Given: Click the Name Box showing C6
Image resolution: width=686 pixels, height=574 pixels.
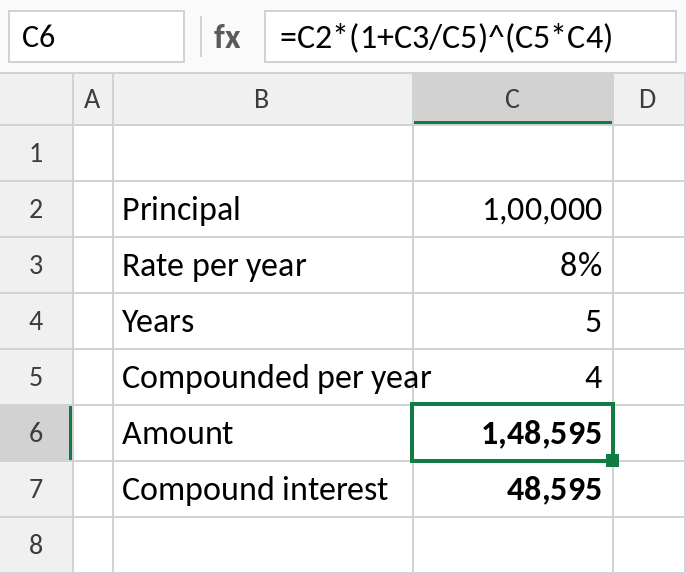Looking at the screenshot, I should [96, 37].
